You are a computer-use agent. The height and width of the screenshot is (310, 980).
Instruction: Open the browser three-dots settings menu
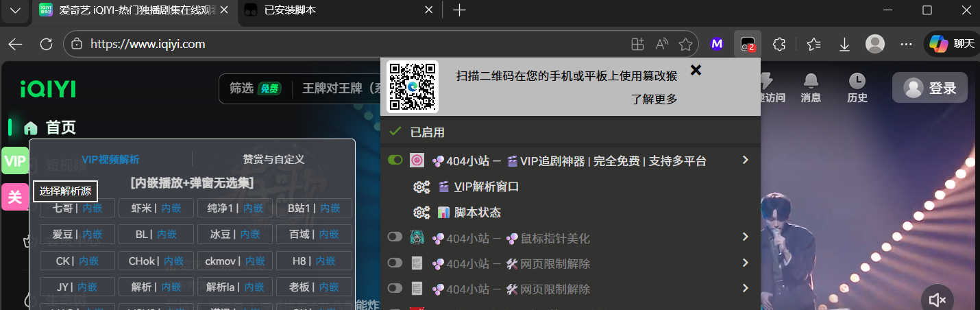(906, 44)
